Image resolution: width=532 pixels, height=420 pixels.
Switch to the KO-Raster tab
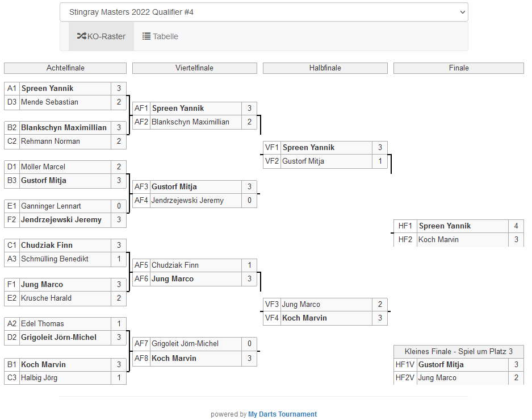pyautogui.click(x=101, y=36)
